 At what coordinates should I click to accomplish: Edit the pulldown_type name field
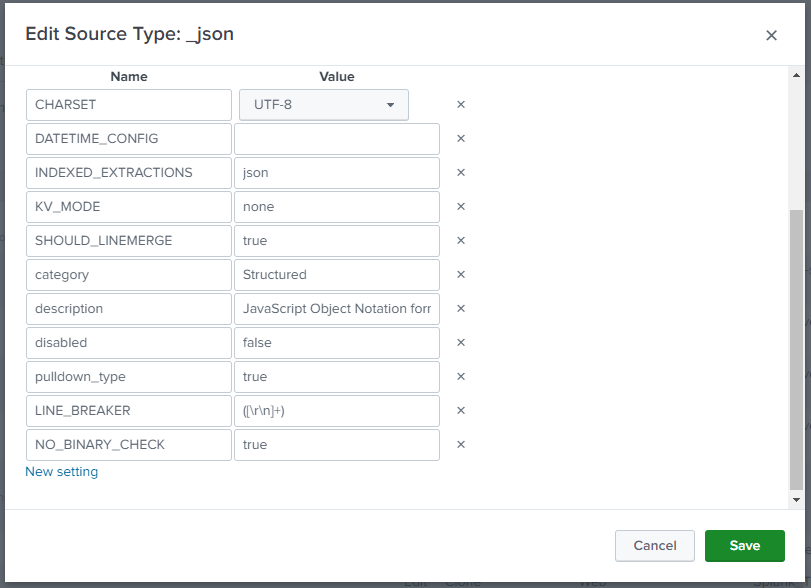pos(129,376)
